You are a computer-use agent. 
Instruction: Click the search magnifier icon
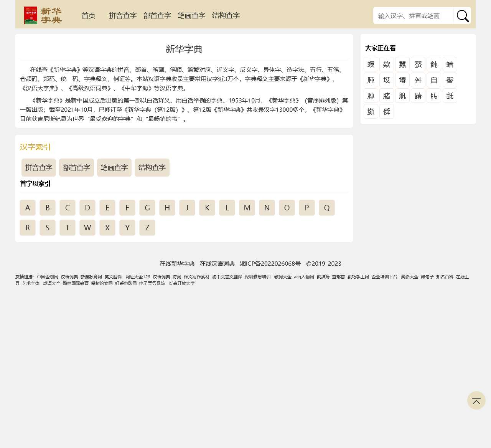click(x=463, y=15)
